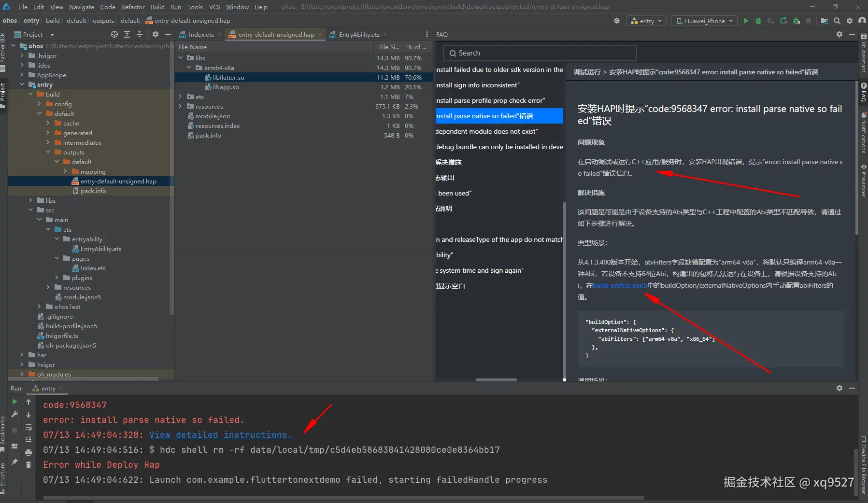Click the hot reload refresh icon
868x503 pixels.
click(x=783, y=21)
